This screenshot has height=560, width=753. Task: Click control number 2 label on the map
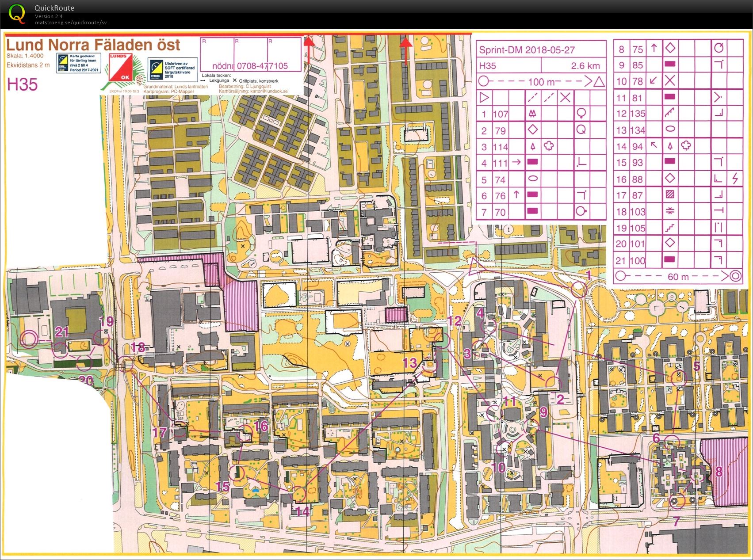(x=560, y=400)
